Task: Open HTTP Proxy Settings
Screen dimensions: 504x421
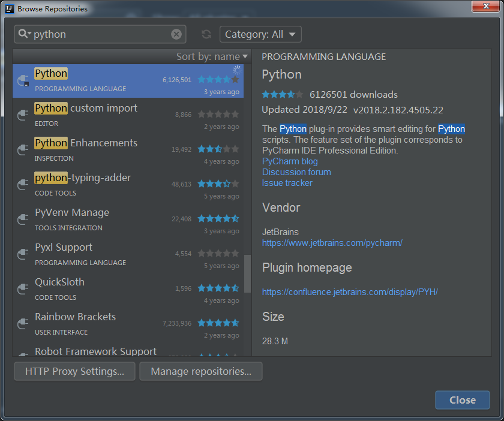Action: (x=74, y=371)
